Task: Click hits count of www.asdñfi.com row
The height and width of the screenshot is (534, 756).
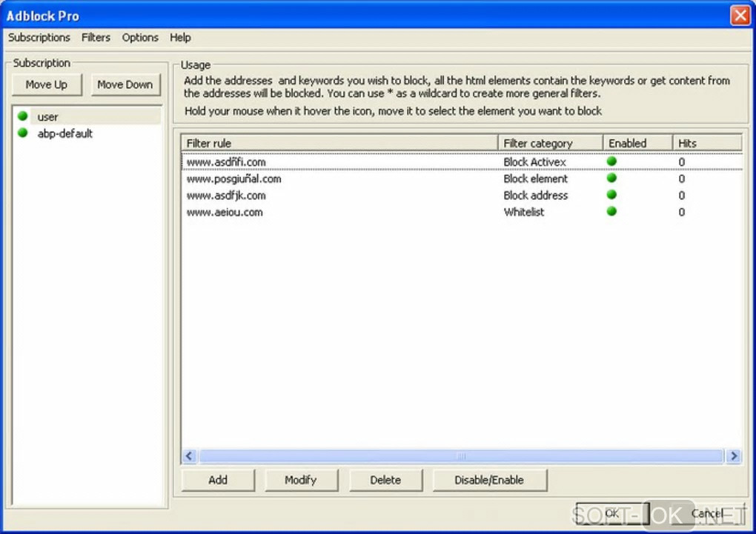Action: 682,162
